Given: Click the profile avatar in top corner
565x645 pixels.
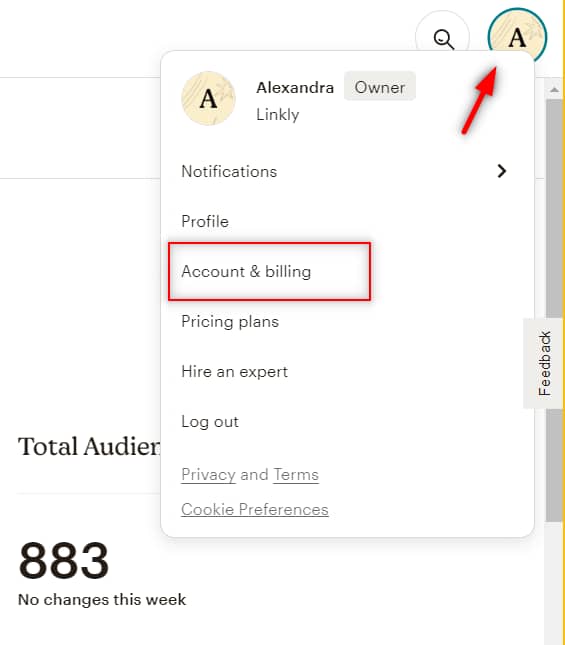Looking at the screenshot, I should [x=517, y=37].
